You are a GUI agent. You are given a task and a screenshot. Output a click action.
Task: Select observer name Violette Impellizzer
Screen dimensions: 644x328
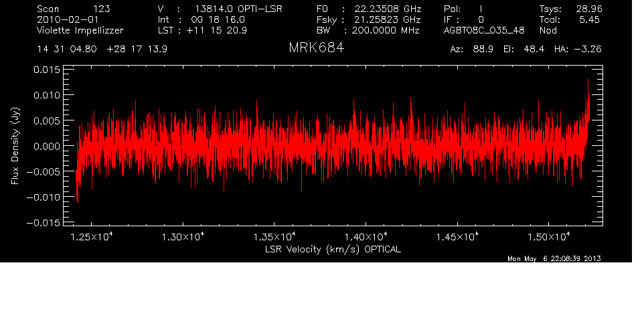(80, 30)
